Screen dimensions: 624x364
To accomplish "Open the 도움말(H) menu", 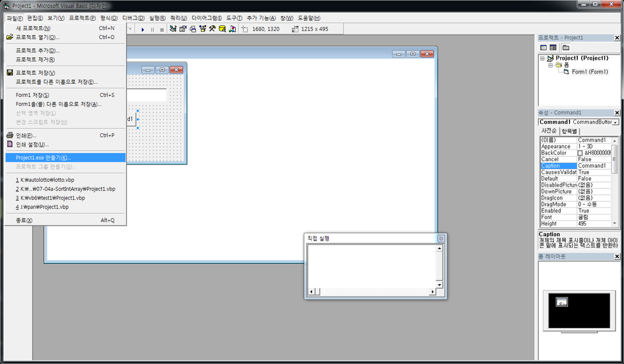I will click(309, 18).
